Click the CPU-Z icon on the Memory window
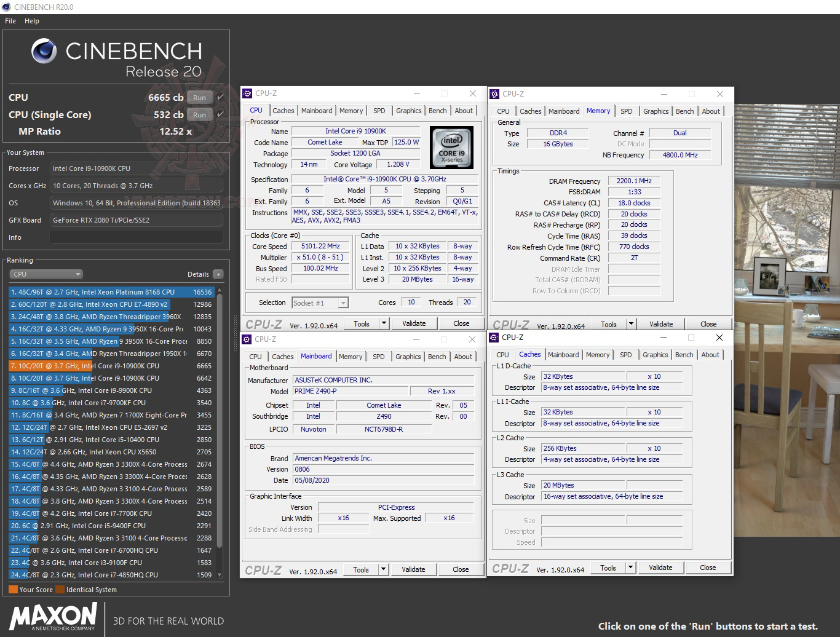The width and height of the screenshot is (840, 637). point(494,93)
